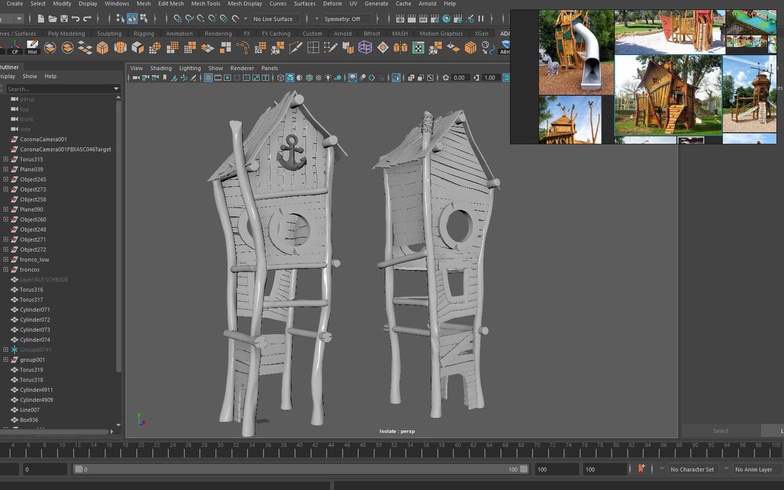
Task: Click the polygon cube icon on the shelf
Action: point(102,48)
